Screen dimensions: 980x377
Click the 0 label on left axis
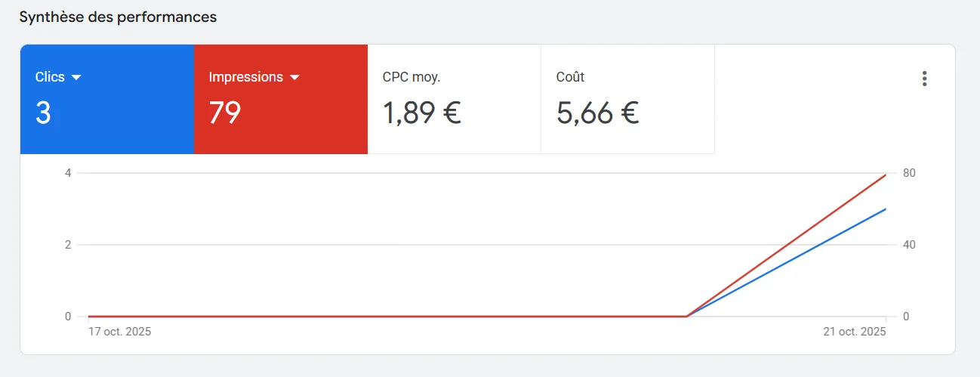click(68, 317)
